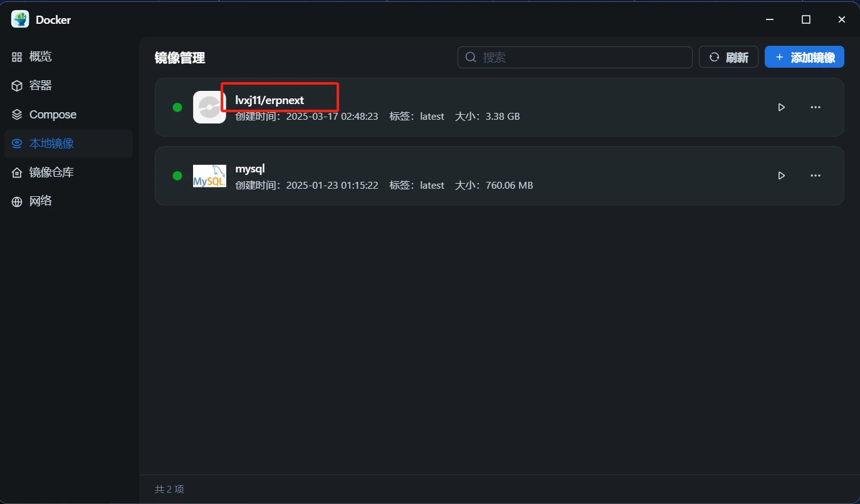Click the Docker app logo icon

(20, 19)
